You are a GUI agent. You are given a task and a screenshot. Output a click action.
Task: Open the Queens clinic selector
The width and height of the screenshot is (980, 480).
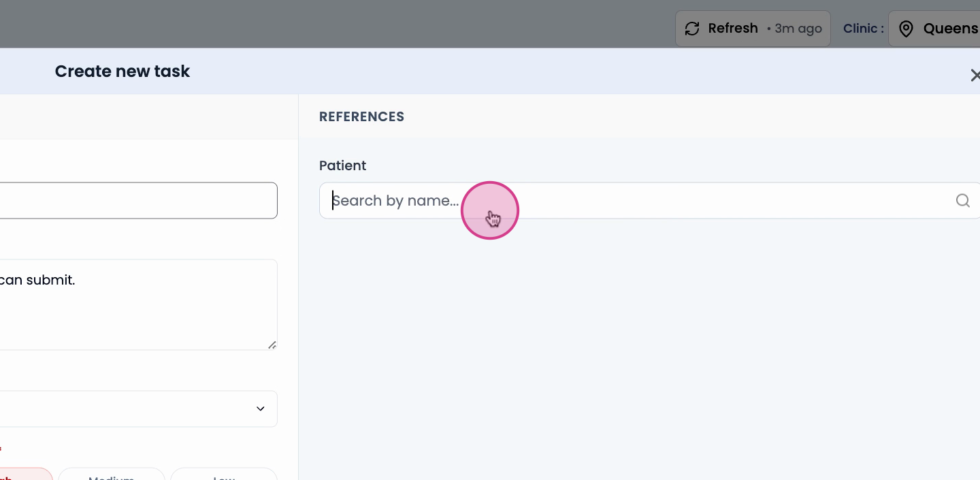coord(934,29)
